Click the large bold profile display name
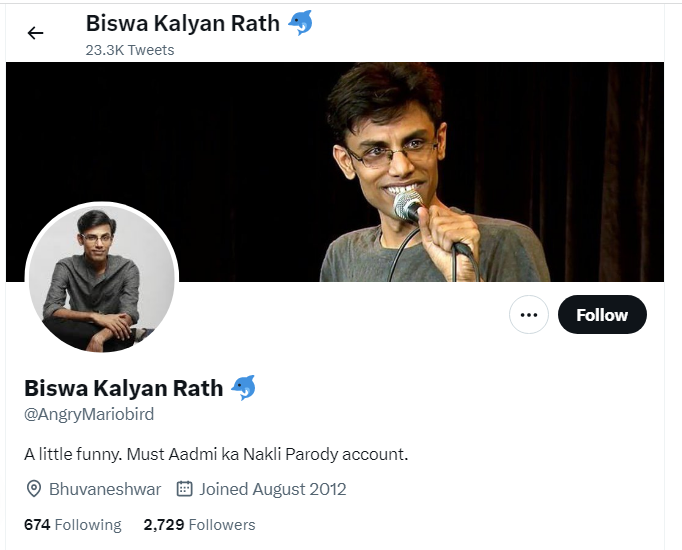Viewport: 682px width, 550px height. coord(124,387)
